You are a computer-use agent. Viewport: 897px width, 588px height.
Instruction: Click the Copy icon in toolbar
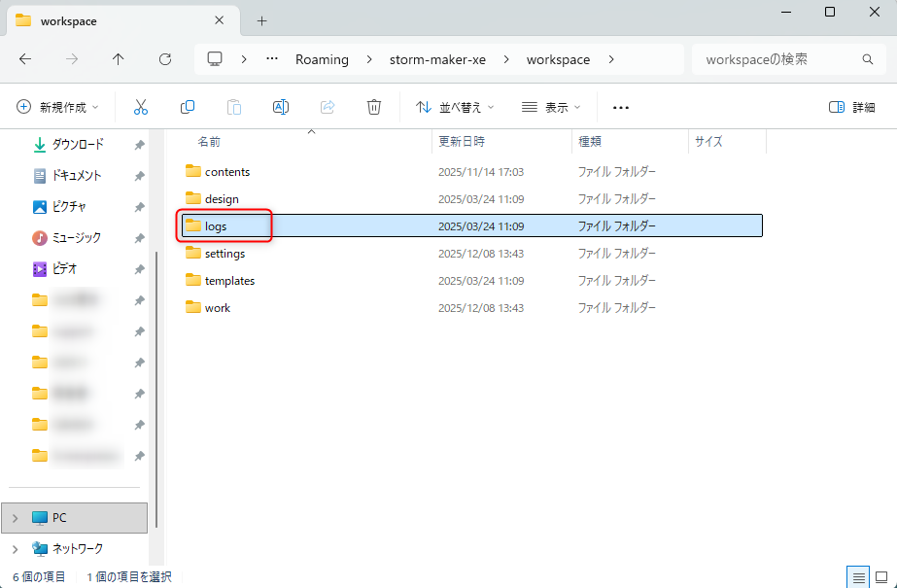coord(188,107)
